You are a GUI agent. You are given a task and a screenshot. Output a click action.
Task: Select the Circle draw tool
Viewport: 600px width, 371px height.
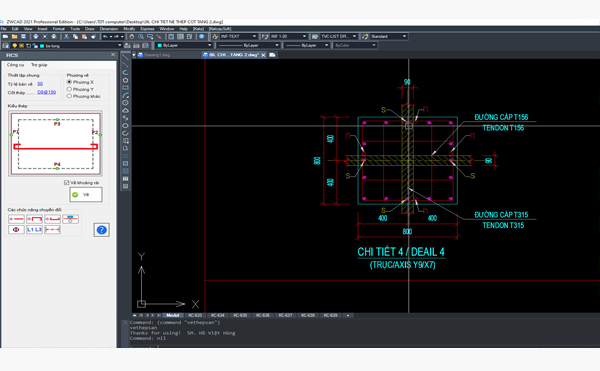(x=125, y=103)
